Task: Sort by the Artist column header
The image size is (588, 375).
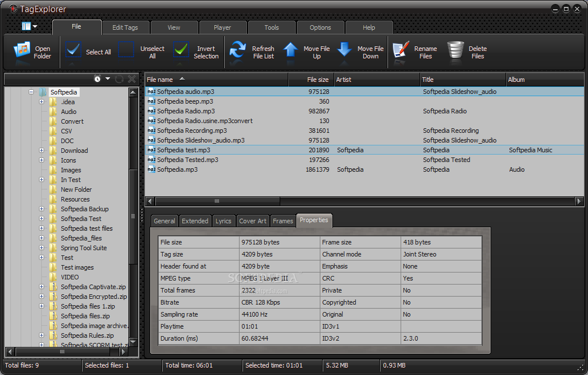Action: (x=377, y=80)
